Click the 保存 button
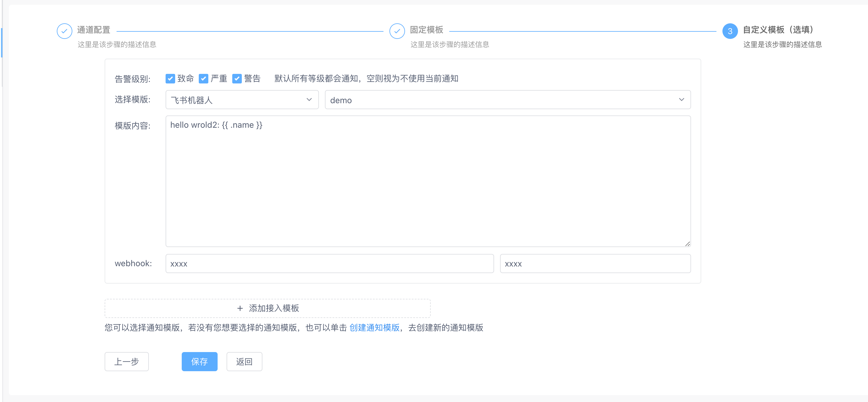This screenshot has height=402, width=868. 199,362
